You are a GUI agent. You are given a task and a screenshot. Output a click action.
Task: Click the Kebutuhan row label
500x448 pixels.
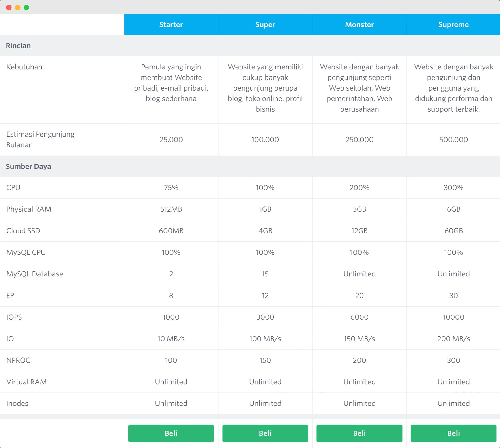coord(24,67)
